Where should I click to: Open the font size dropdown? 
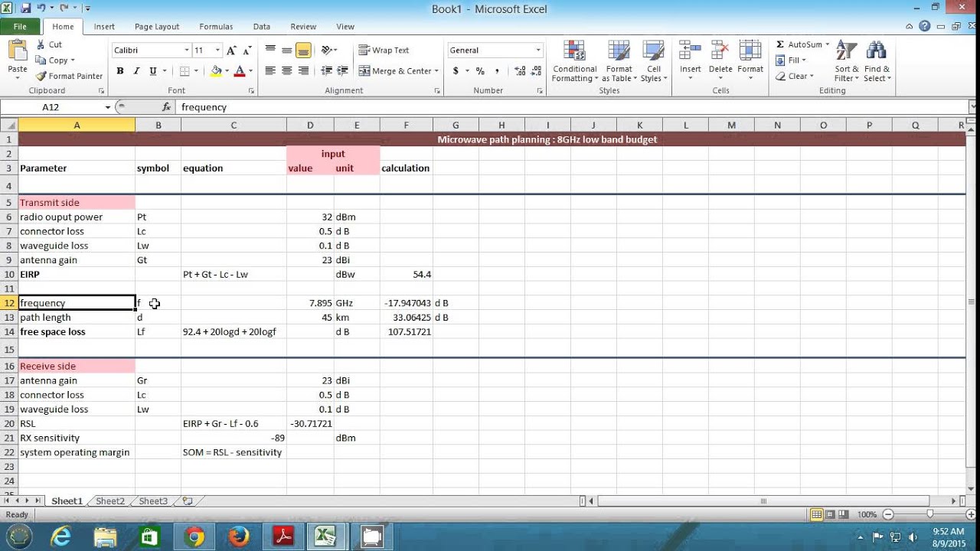tap(217, 50)
